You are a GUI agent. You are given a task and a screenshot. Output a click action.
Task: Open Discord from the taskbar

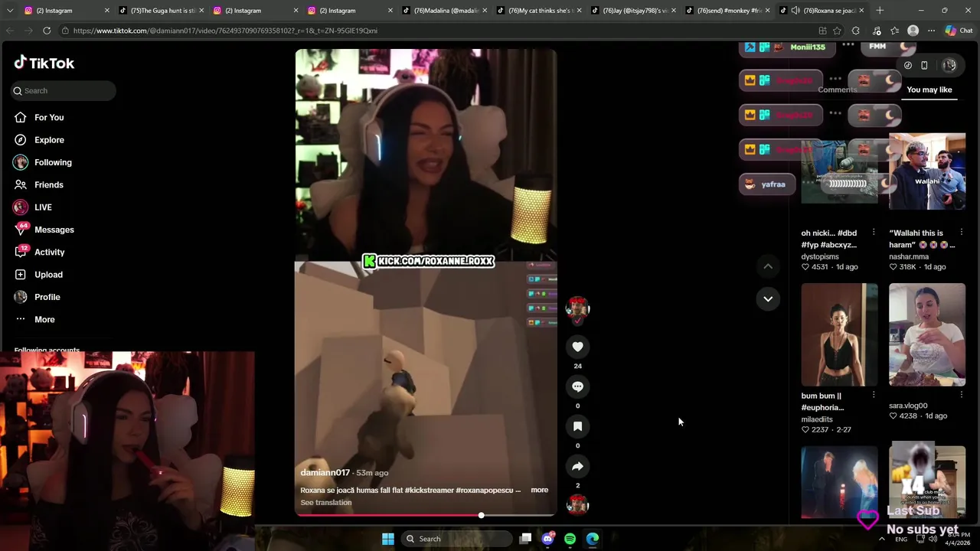point(547,539)
